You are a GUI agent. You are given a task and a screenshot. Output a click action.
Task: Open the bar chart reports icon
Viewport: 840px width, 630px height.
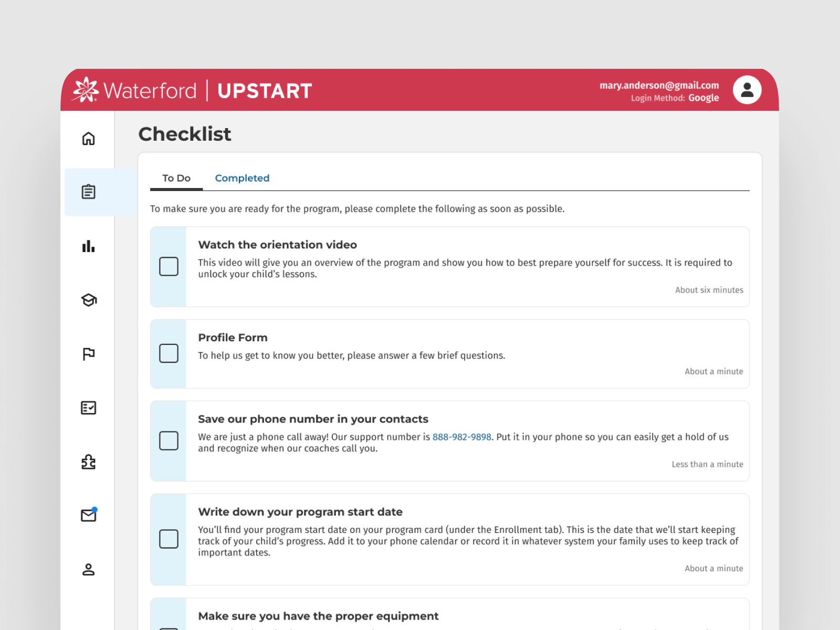88,246
